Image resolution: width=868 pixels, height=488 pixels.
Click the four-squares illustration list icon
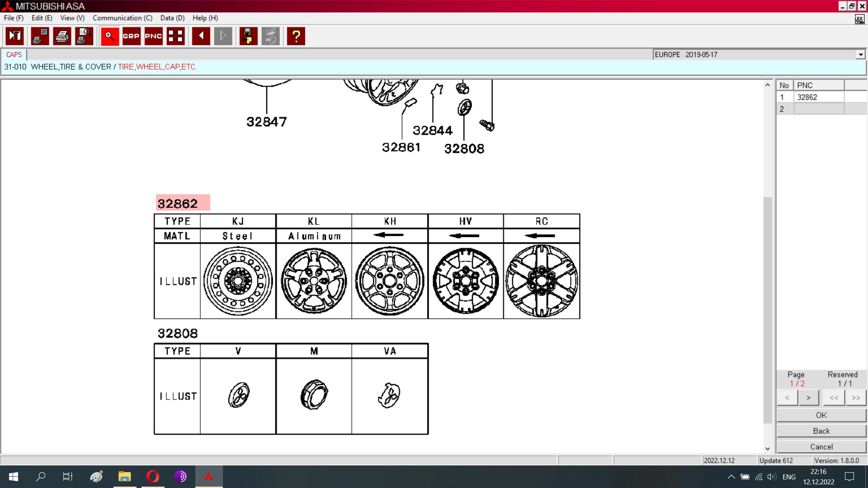point(175,36)
